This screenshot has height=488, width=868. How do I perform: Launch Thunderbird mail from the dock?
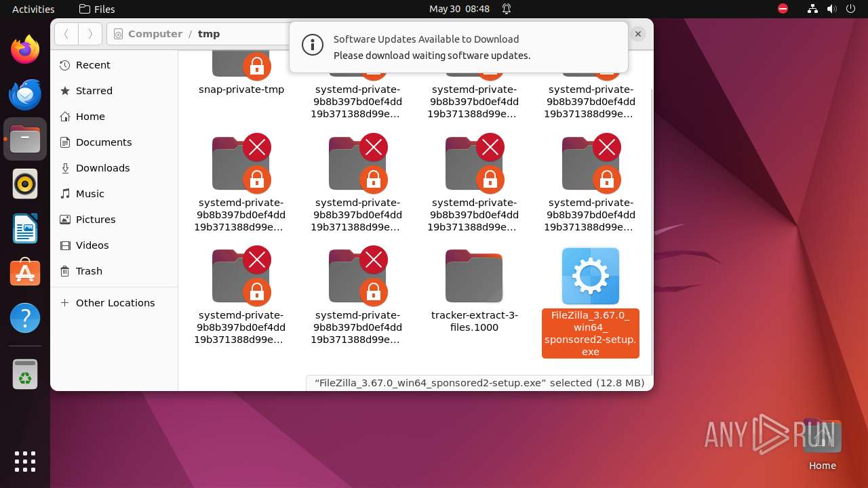click(25, 94)
